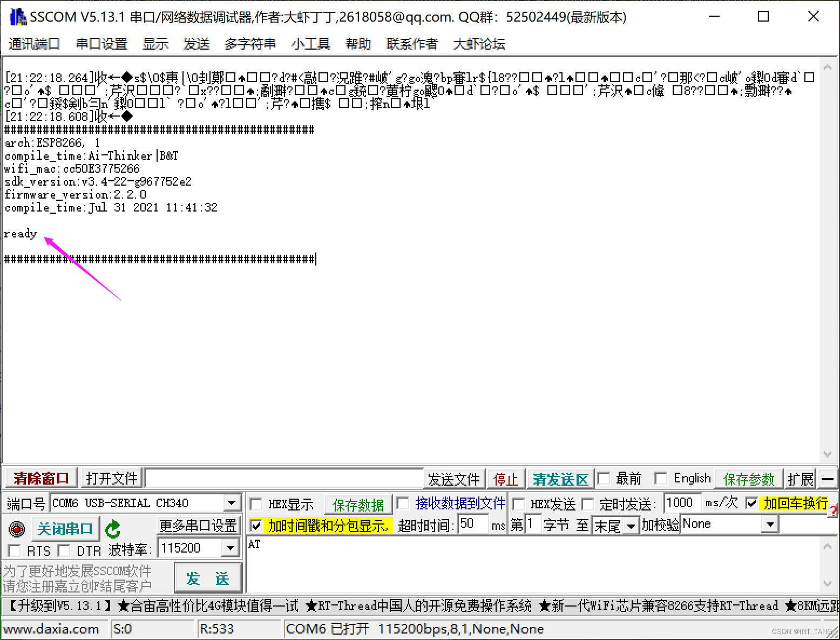
Task: Click the 保存参数 button
Action: click(x=749, y=479)
